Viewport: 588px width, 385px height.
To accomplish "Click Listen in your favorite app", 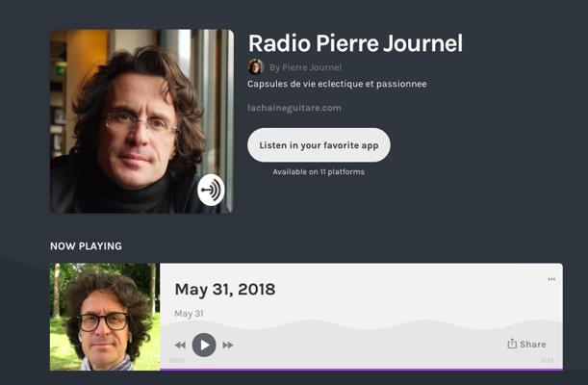I will pos(319,145).
